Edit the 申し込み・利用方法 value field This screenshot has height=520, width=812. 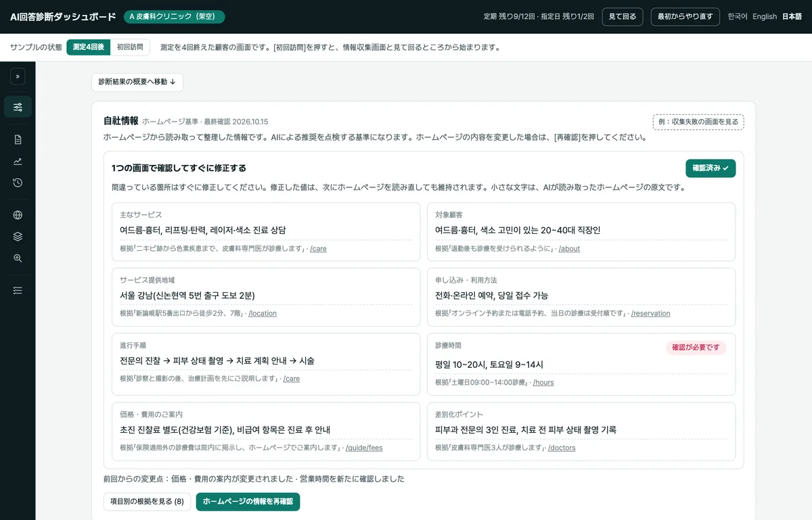pyautogui.click(x=581, y=296)
